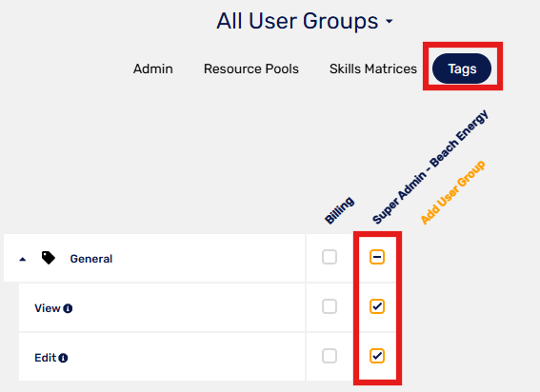Switch to the Admin tab
Viewport: 540px width, 392px height.
click(x=153, y=69)
